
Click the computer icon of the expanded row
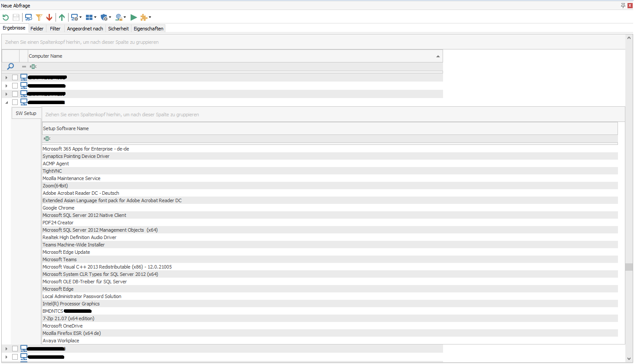tap(24, 102)
